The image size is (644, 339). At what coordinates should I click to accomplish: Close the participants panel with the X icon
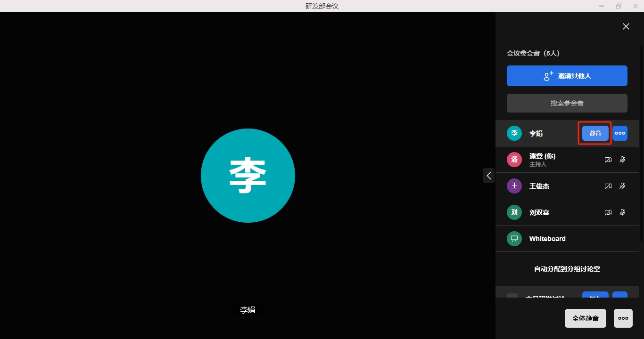626,26
